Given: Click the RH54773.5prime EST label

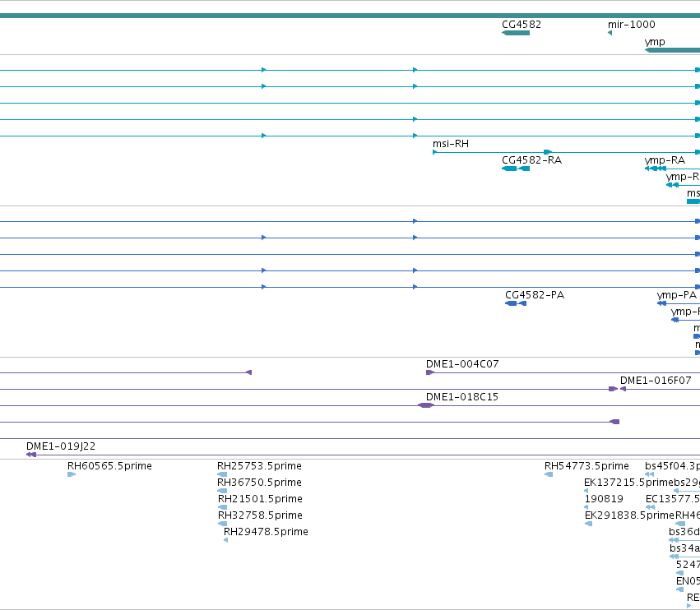Looking at the screenshot, I should 586,466.
